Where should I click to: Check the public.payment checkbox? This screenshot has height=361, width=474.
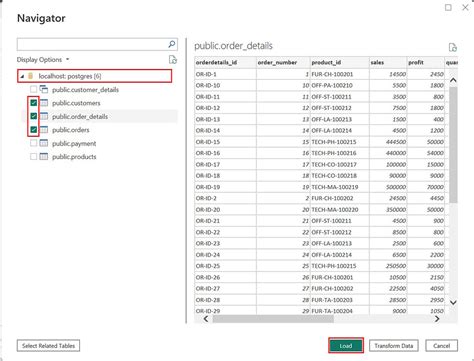33,143
